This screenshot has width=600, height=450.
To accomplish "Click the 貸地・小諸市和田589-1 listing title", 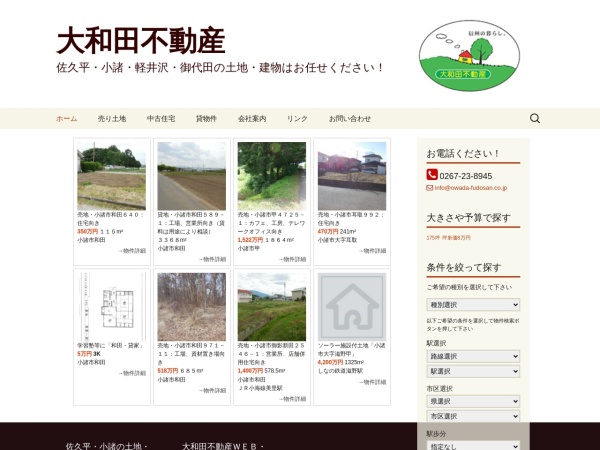I will point(191,223).
